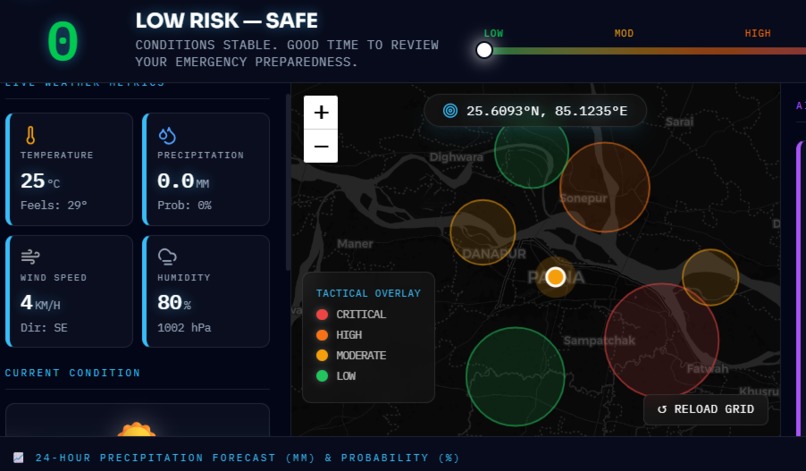Click the MOD label on risk scale

coord(624,33)
